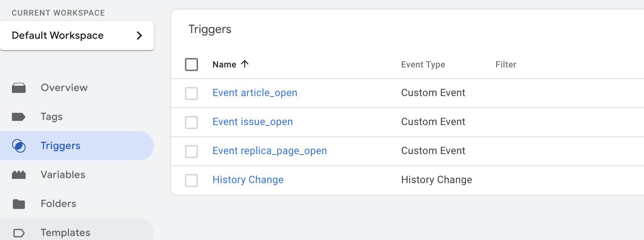Viewport: 644px width, 240px height.
Task: Click the Overview briefcase icon
Action: coord(19,88)
